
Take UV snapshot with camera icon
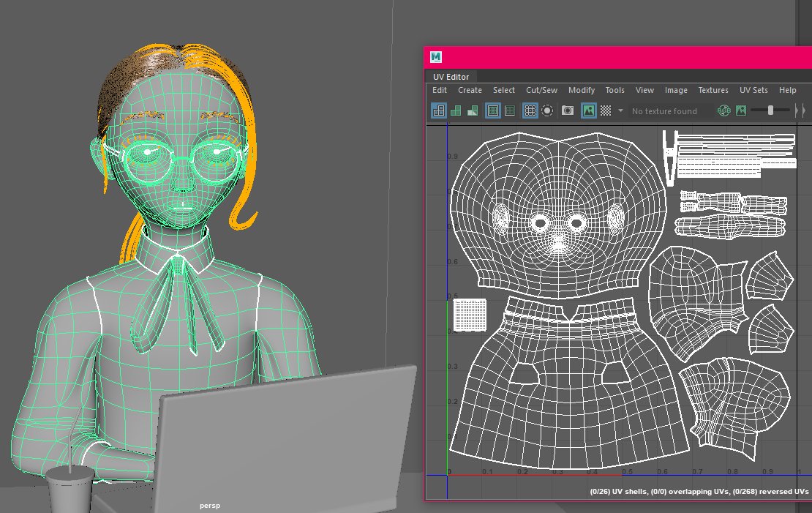click(x=568, y=111)
